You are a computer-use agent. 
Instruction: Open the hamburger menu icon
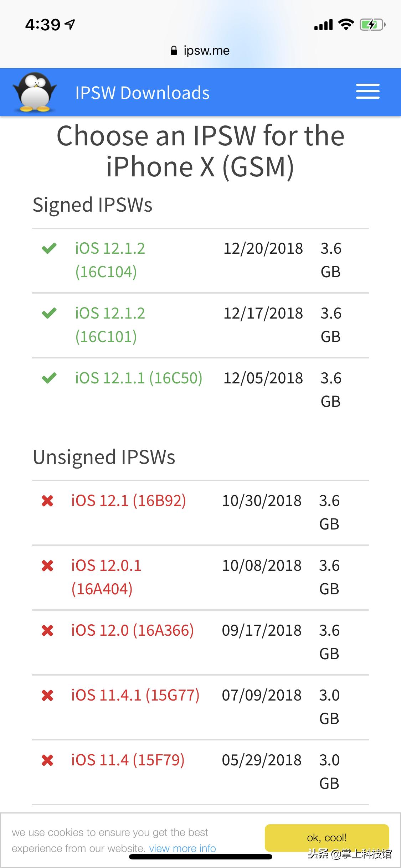(x=367, y=92)
